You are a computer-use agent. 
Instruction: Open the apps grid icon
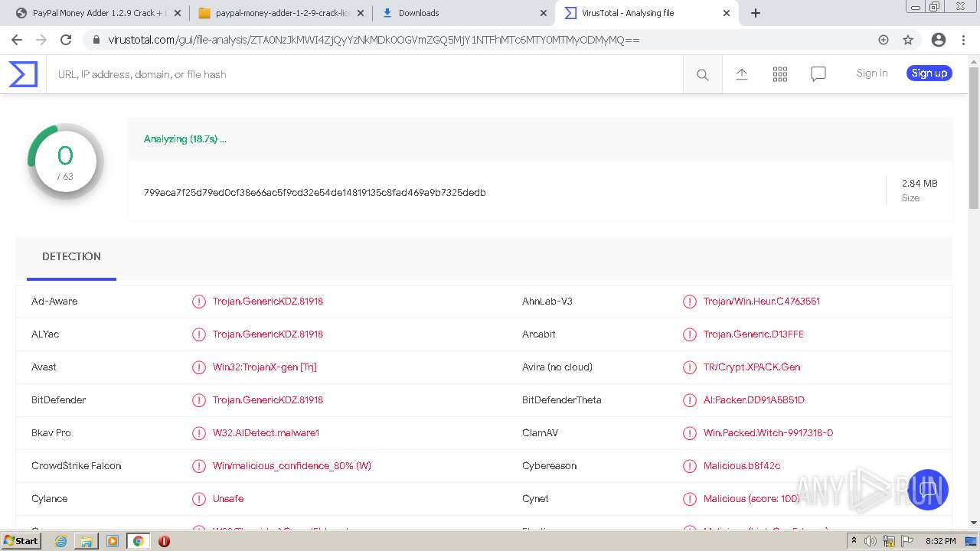[x=780, y=74]
